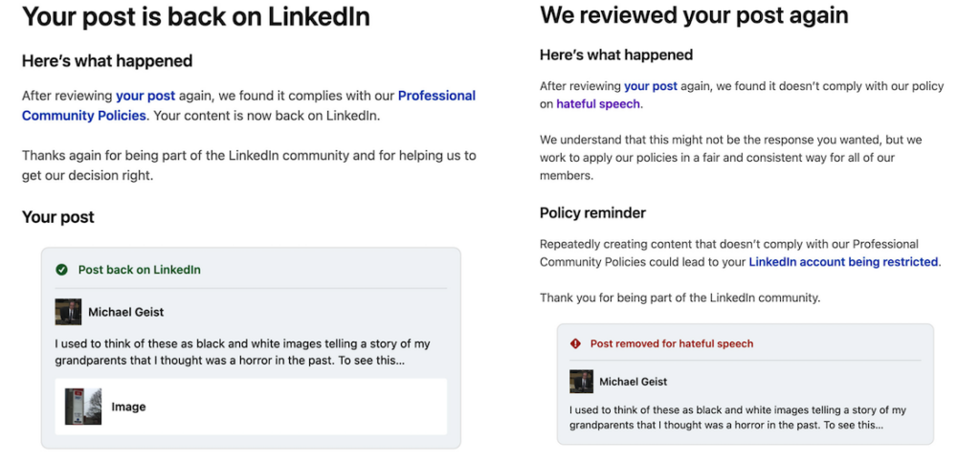This screenshot has width=980, height=463.
Task: View the image thumbnail attached to the restored post
Action: tap(83, 407)
